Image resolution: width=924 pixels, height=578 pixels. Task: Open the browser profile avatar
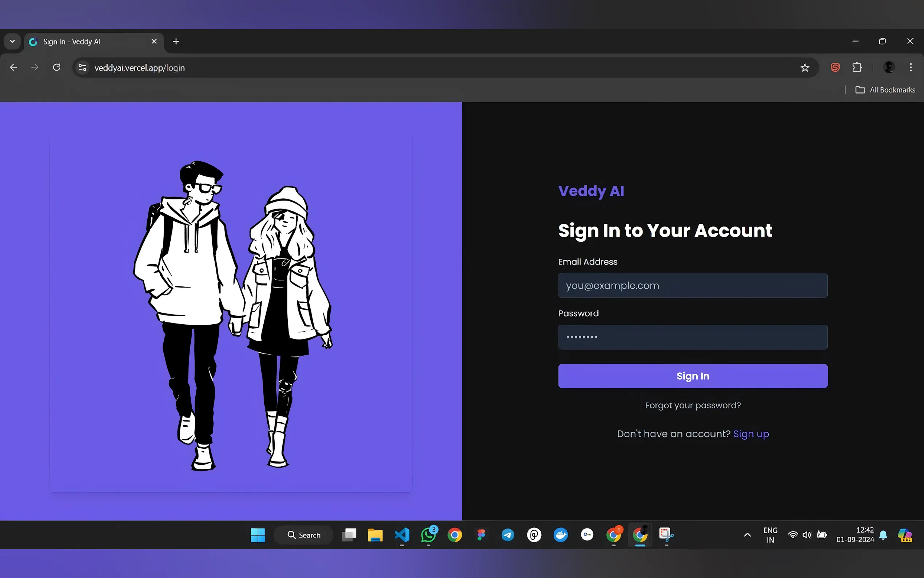tap(889, 67)
